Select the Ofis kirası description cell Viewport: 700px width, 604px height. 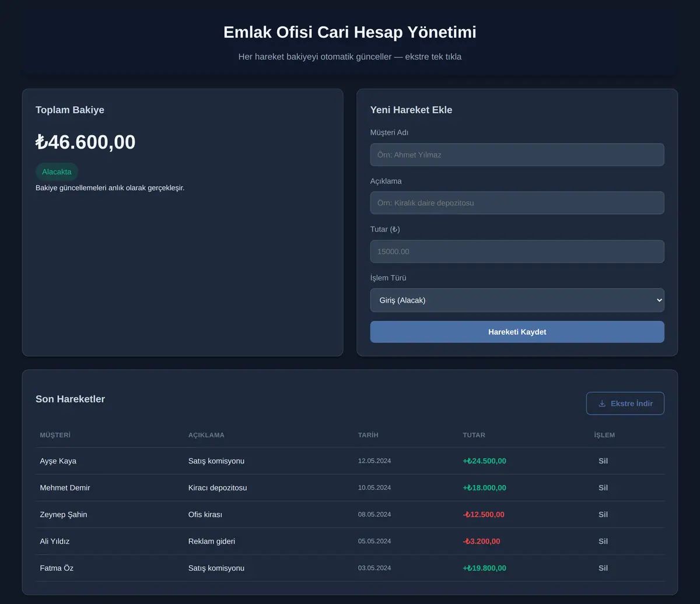click(205, 514)
